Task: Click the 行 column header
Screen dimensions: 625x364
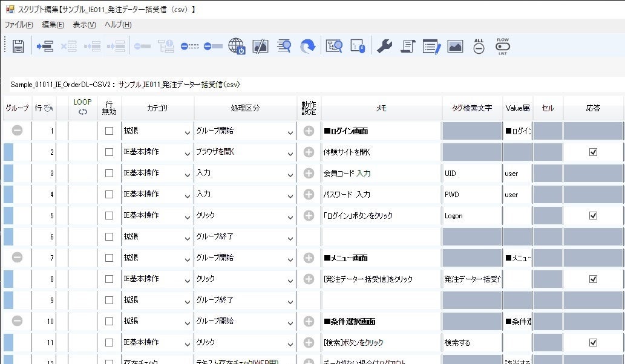Action: (x=44, y=108)
